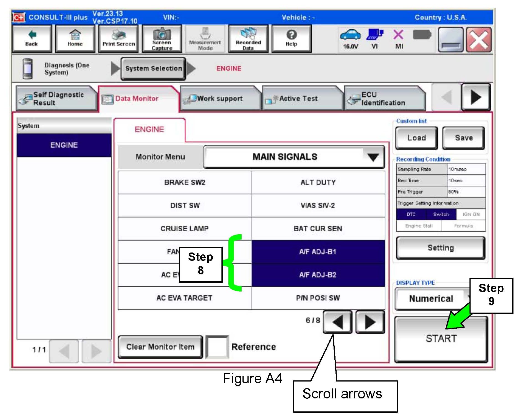Go to previous monitor item page
Viewport: 524px width, 420px height.
click(337, 322)
